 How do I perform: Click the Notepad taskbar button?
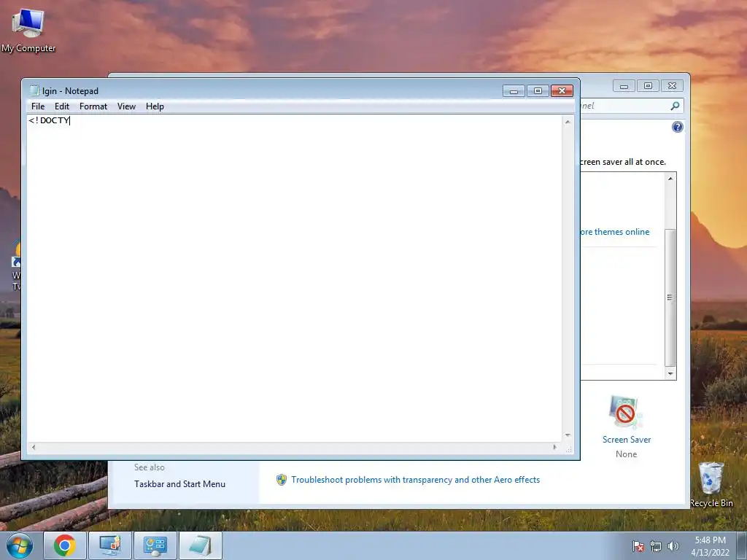[200, 545]
